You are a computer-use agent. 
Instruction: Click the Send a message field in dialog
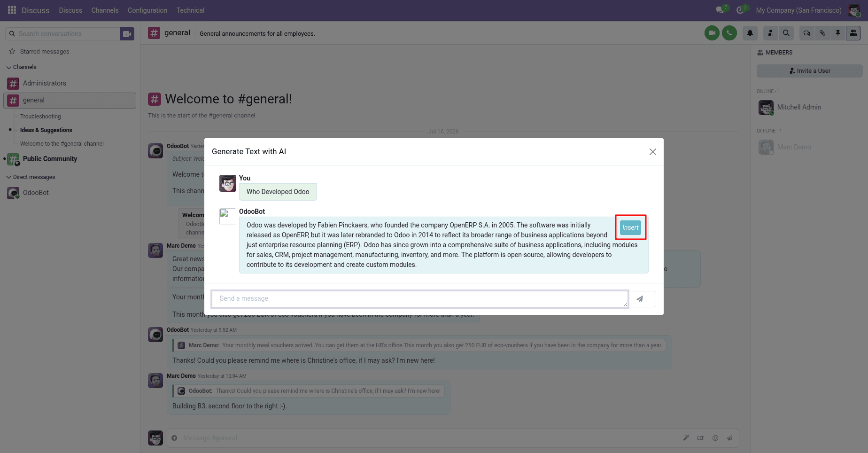point(419,299)
